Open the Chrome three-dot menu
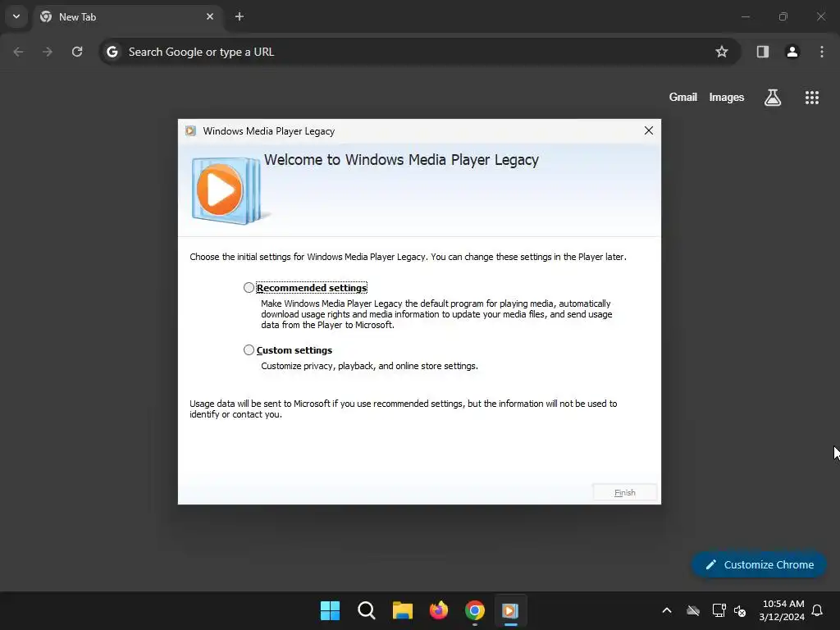This screenshot has height=630, width=840. [821, 52]
